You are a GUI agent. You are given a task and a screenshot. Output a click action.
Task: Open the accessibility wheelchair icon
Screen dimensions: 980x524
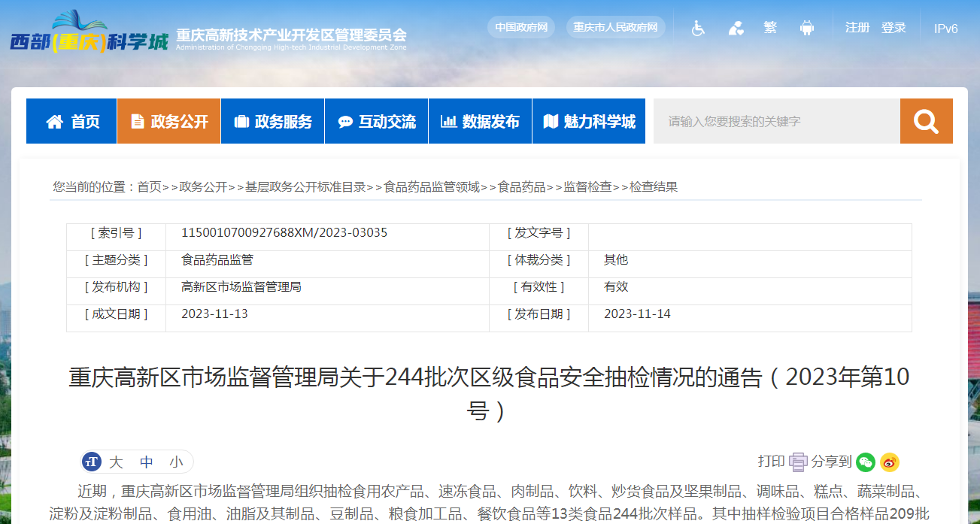coord(698,28)
